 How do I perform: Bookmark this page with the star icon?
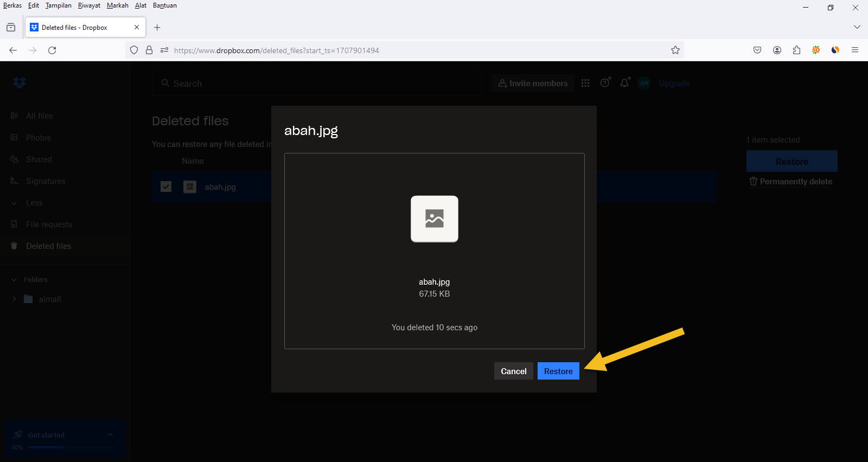click(x=675, y=50)
